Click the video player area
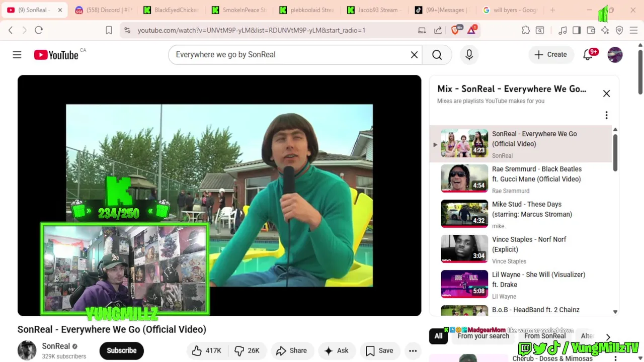Screen dimensions: 644x362 pos(219,196)
